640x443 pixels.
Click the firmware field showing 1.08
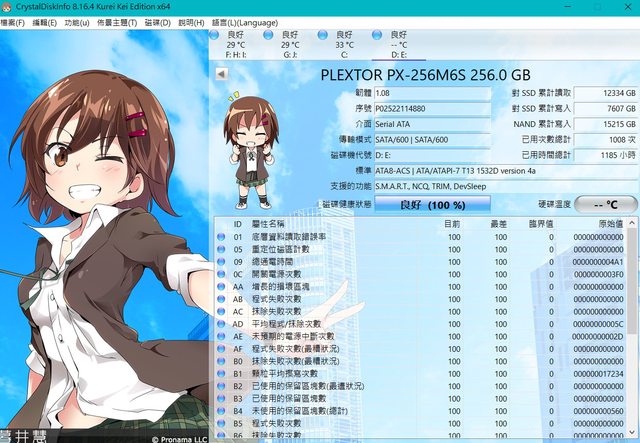[433, 93]
